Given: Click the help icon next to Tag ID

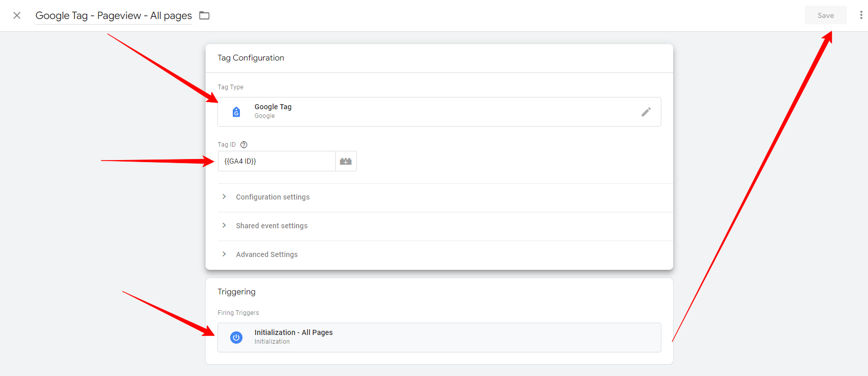Looking at the screenshot, I should pyautogui.click(x=244, y=145).
